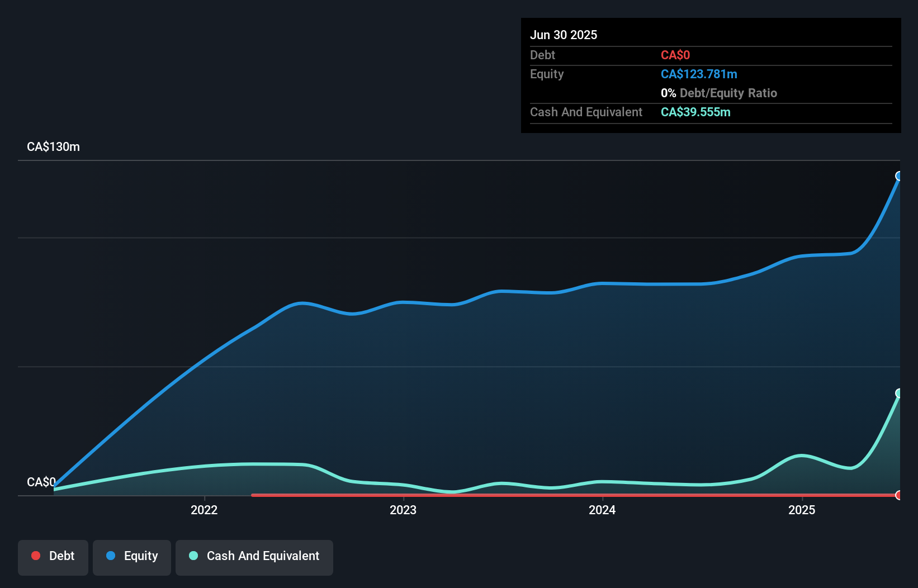Screen dimensions: 918x588
Task: Click the 2023 label on the x-axis
Action: [404, 510]
